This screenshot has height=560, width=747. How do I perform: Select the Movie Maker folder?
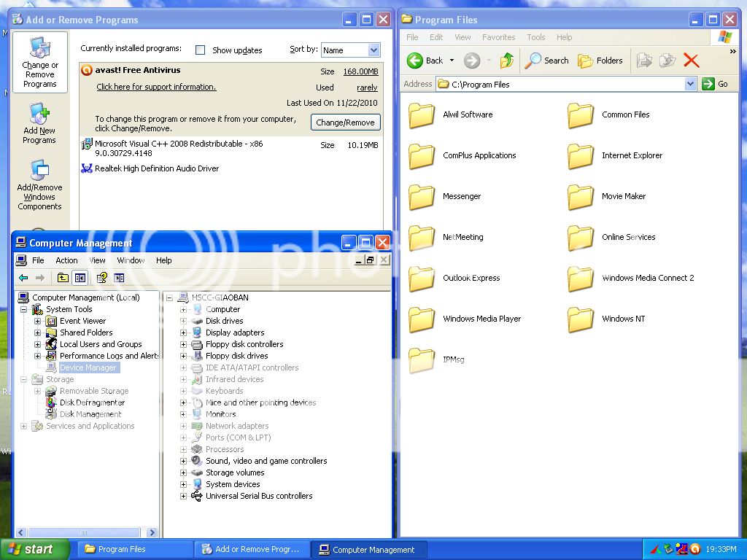coord(607,197)
